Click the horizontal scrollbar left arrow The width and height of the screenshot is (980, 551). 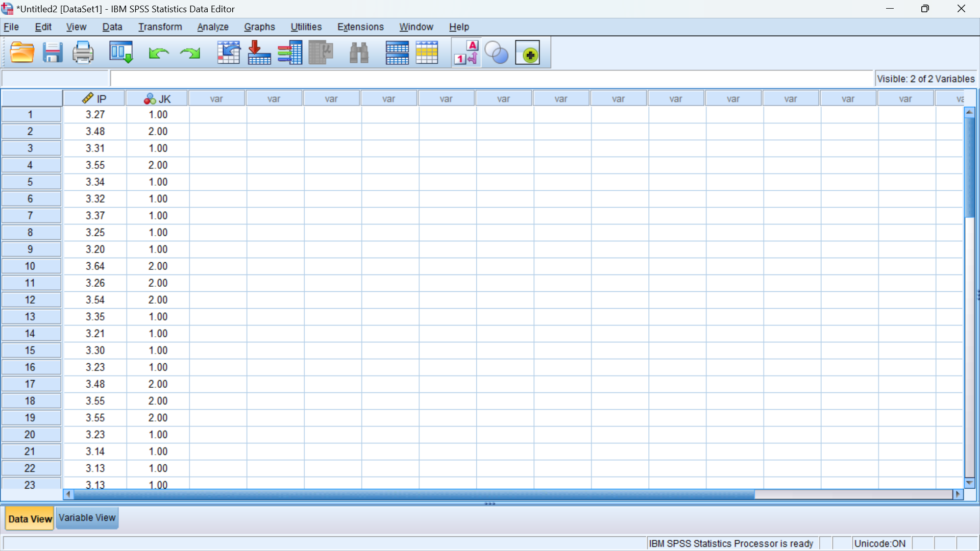coord(68,494)
